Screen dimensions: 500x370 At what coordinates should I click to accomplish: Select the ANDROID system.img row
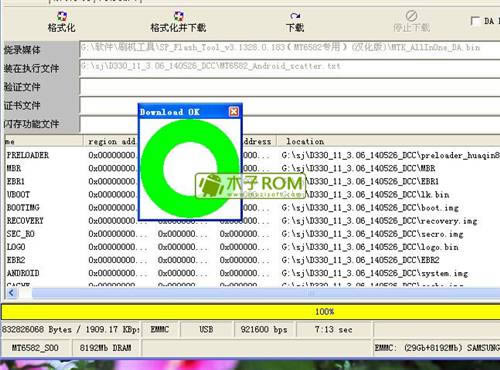252,273
